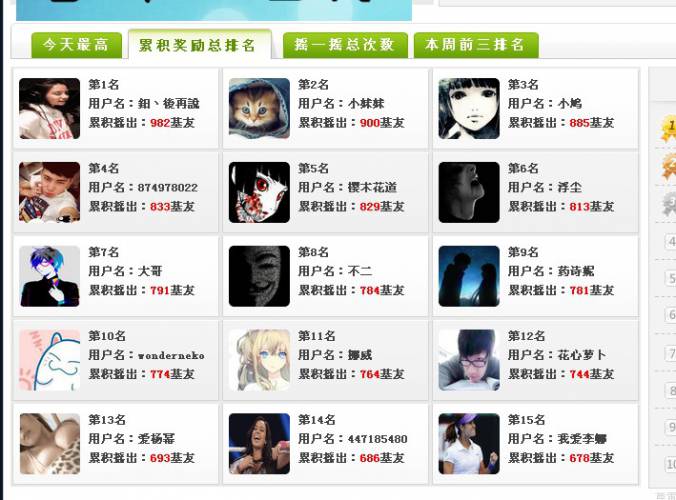Click the gold rank 1 medal icon

click(x=669, y=128)
